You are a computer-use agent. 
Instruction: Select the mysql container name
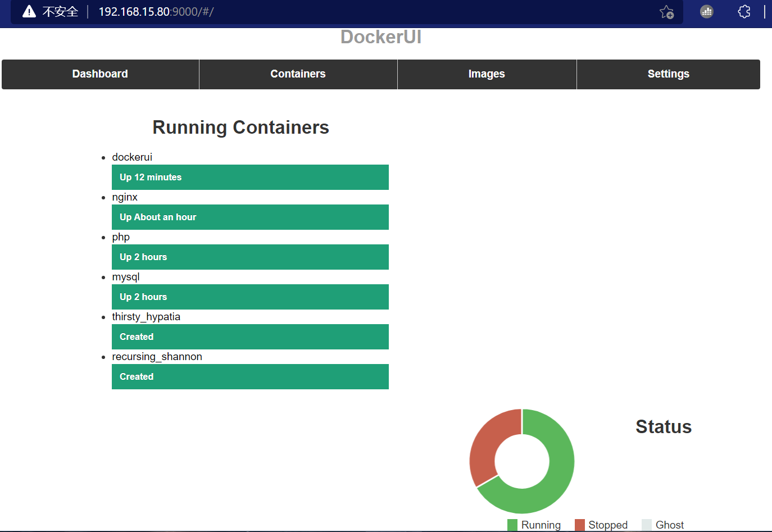click(x=126, y=277)
